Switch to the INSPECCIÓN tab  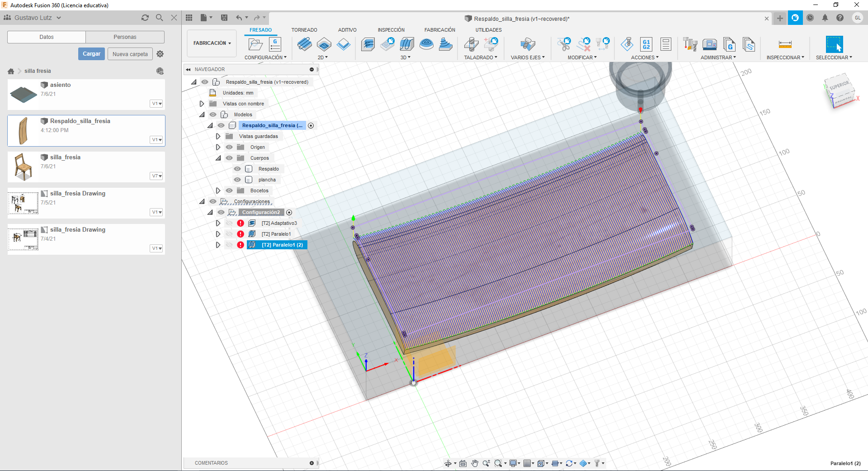coord(391,30)
